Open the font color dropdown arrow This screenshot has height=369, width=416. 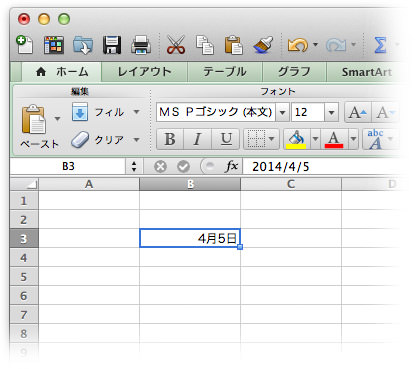click(x=353, y=139)
